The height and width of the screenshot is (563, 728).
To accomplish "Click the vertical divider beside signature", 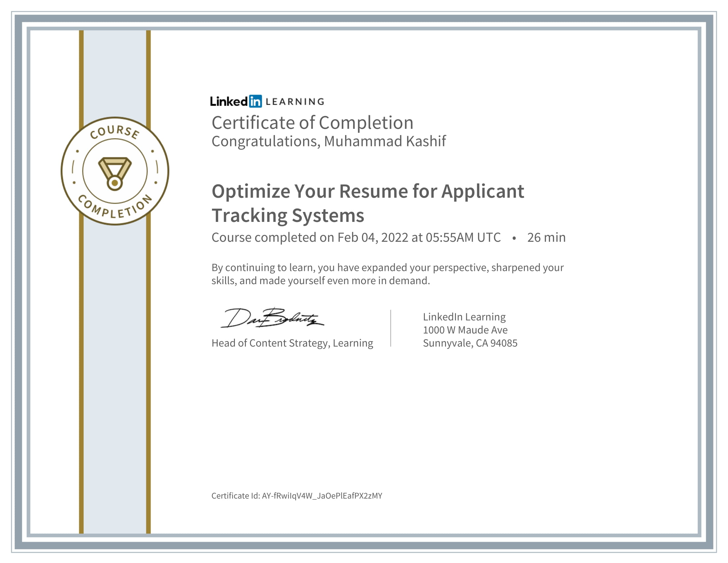I will click(x=390, y=328).
